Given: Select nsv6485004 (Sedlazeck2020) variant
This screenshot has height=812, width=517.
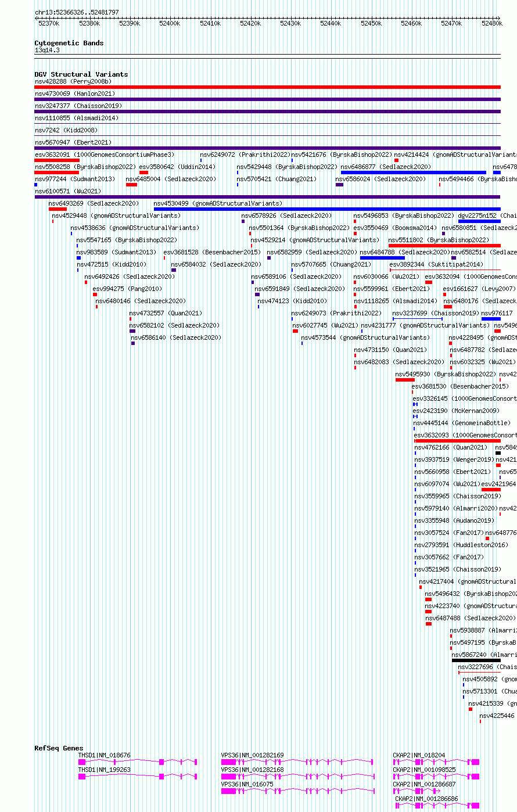Looking at the screenshot, I should (171, 179).
